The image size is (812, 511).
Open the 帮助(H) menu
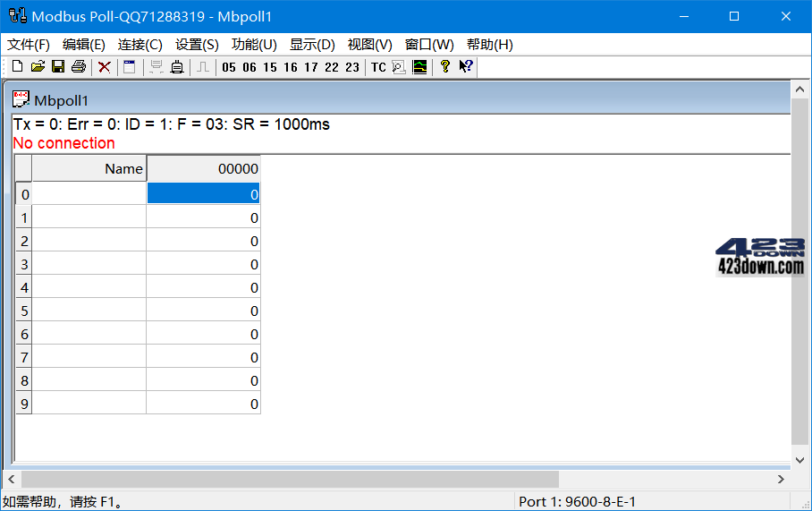(x=490, y=45)
